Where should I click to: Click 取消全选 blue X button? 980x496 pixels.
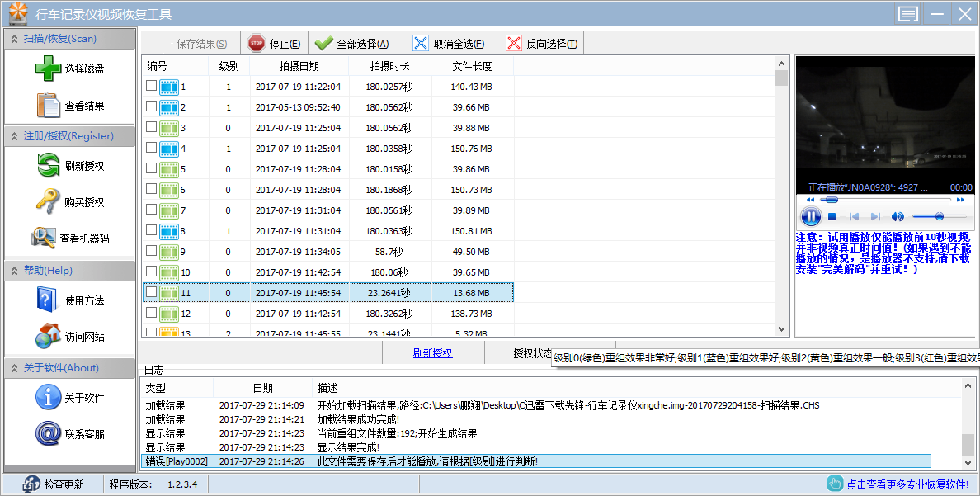point(449,44)
